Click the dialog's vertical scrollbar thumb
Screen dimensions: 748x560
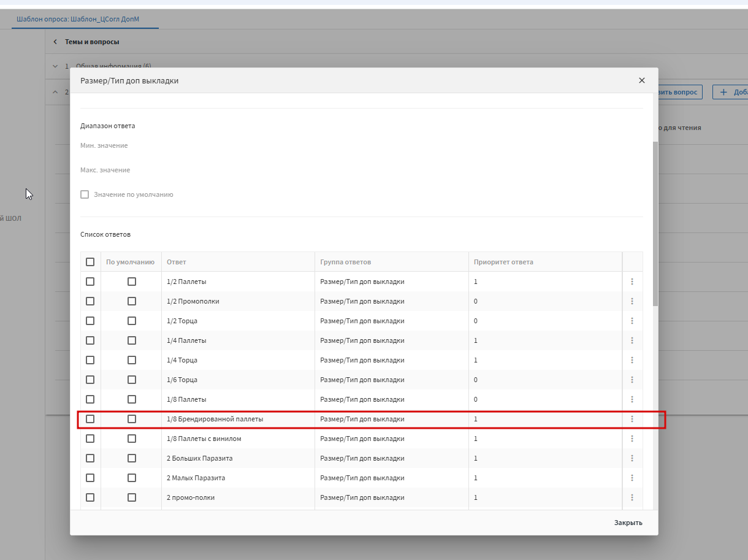pyautogui.click(x=655, y=224)
